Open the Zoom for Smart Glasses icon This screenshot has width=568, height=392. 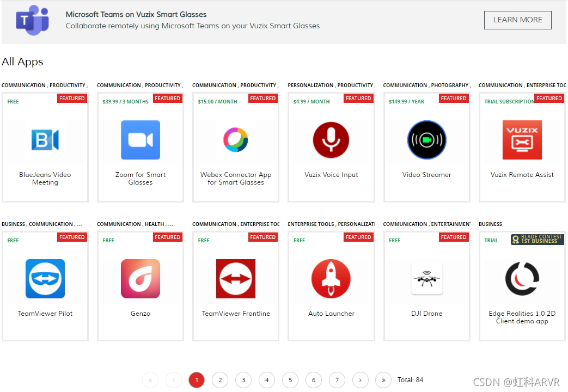141,140
